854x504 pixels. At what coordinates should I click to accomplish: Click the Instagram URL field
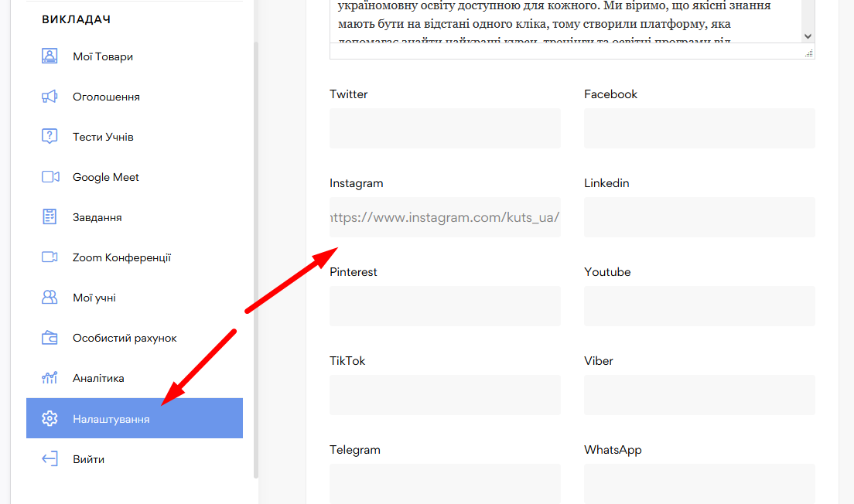click(445, 217)
